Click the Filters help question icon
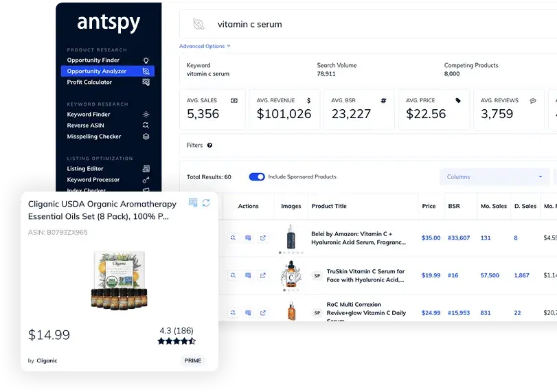 (x=209, y=146)
